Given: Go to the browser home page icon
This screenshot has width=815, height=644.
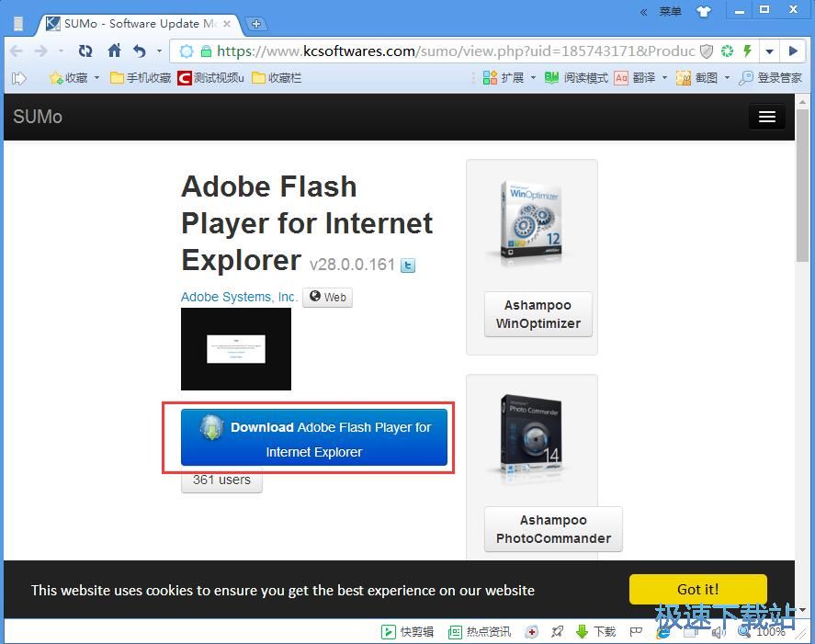Looking at the screenshot, I should [114, 51].
